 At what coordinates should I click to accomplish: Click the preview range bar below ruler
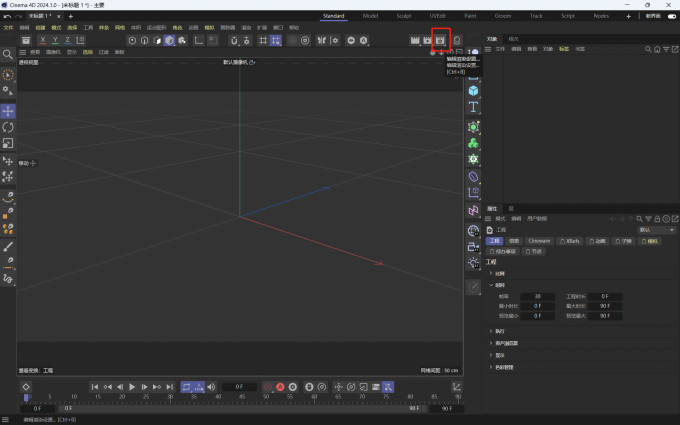[242, 409]
